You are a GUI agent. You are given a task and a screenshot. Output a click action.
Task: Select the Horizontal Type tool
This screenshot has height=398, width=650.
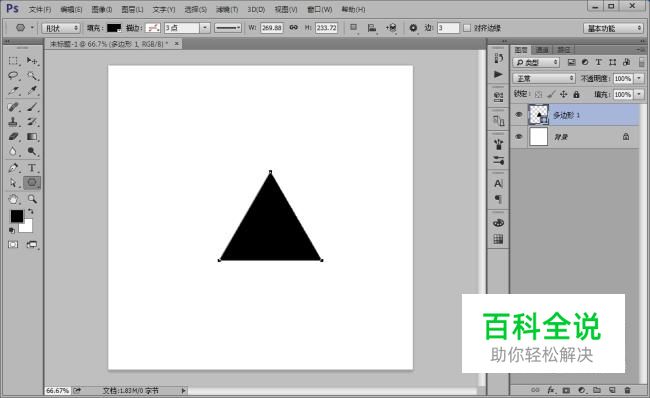[32, 168]
